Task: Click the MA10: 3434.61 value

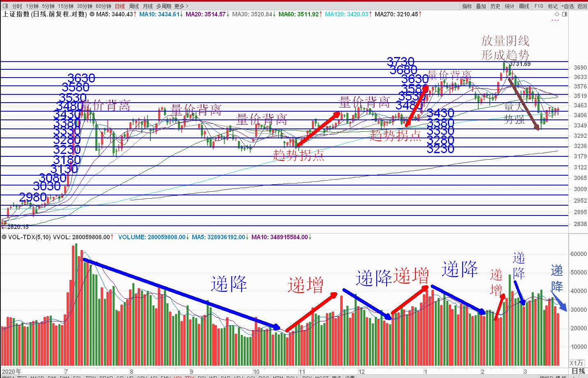Action: pos(161,14)
